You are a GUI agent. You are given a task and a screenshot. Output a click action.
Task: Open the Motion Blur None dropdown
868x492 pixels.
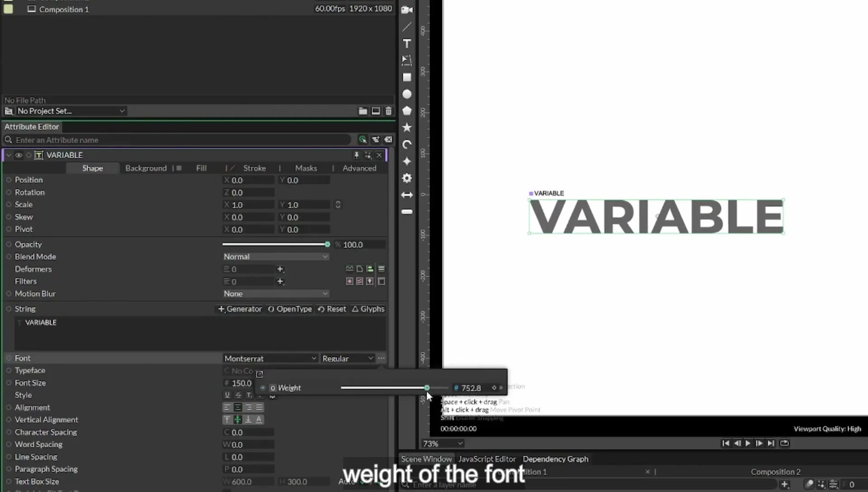[x=276, y=293]
